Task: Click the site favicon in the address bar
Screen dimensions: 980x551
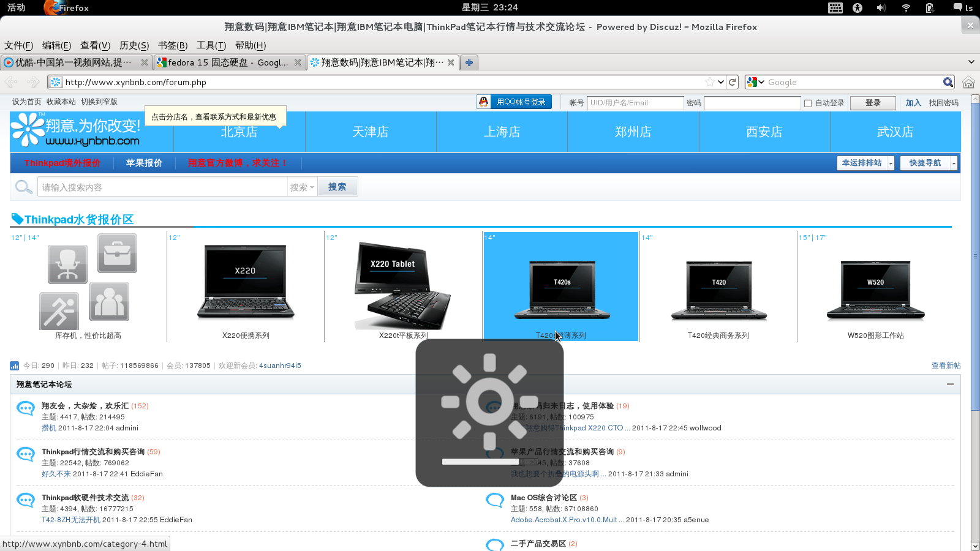Action: (56, 82)
